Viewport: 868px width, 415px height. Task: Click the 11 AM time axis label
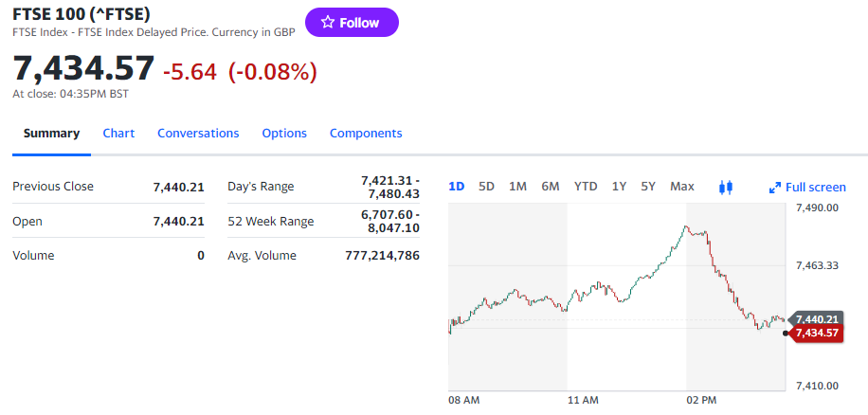pyautogui.click(x=583, y=400)
